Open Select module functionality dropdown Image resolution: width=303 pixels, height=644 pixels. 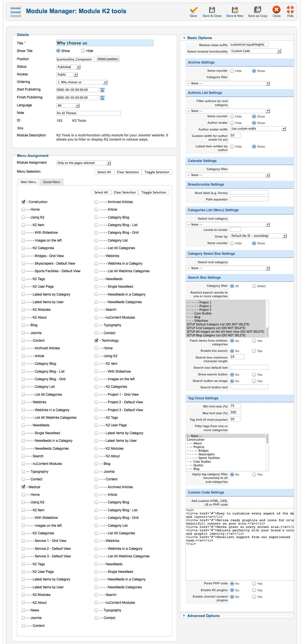[x=256, y=51]
